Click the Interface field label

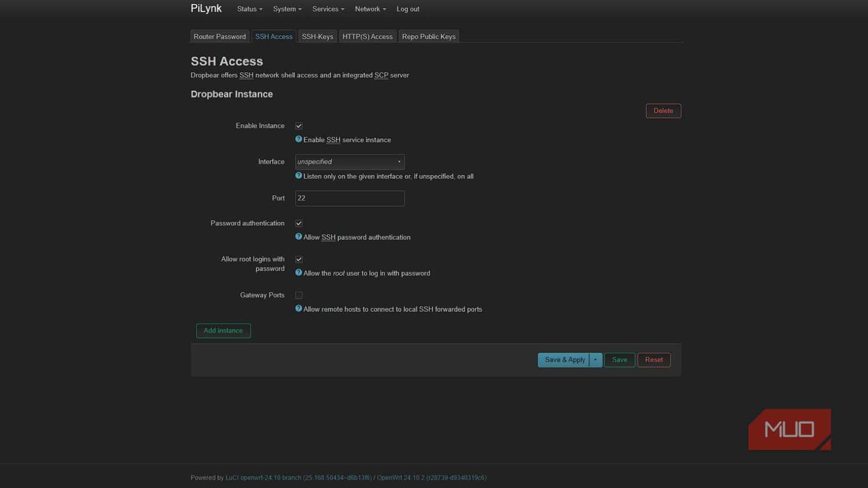pyautogui.click(x=271, y=162)
